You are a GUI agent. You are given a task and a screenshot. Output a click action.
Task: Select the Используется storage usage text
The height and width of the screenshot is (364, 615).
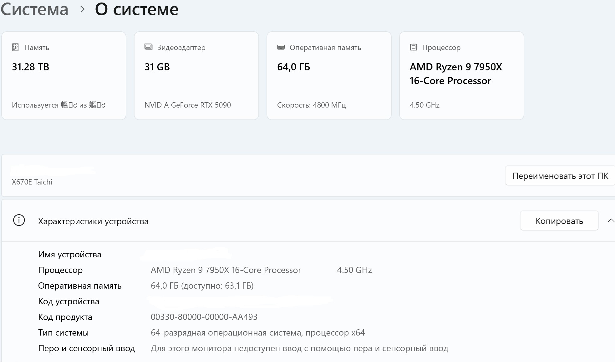[58, 105]
